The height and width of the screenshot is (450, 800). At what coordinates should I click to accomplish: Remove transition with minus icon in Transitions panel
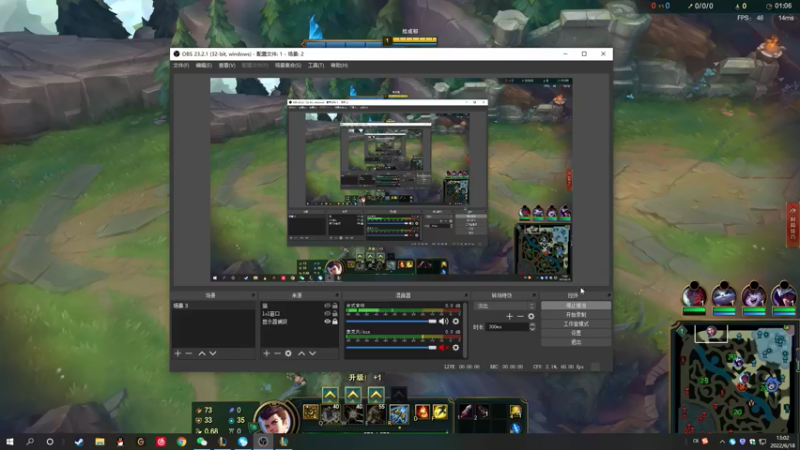pos(520,316)
